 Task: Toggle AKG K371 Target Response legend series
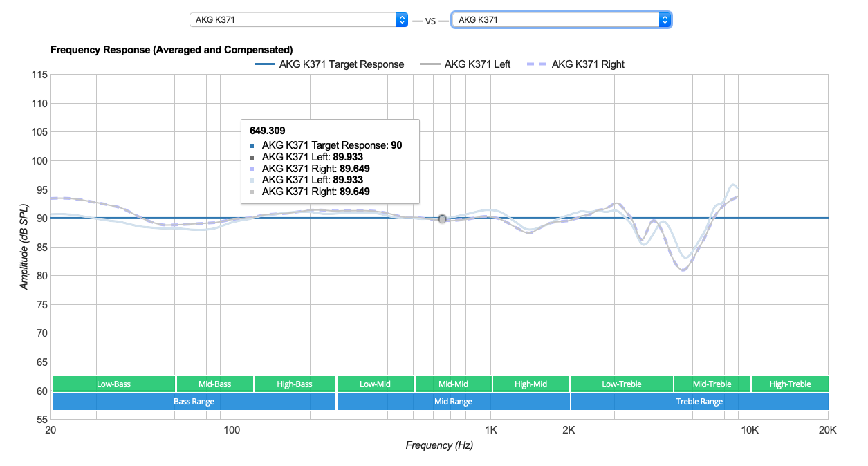tap(329, 64)
